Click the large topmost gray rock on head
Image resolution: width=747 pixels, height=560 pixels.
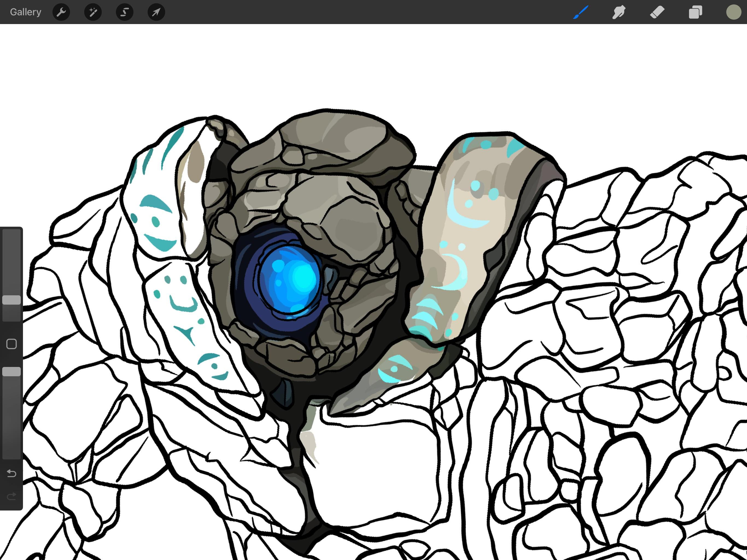coord(338,135)
